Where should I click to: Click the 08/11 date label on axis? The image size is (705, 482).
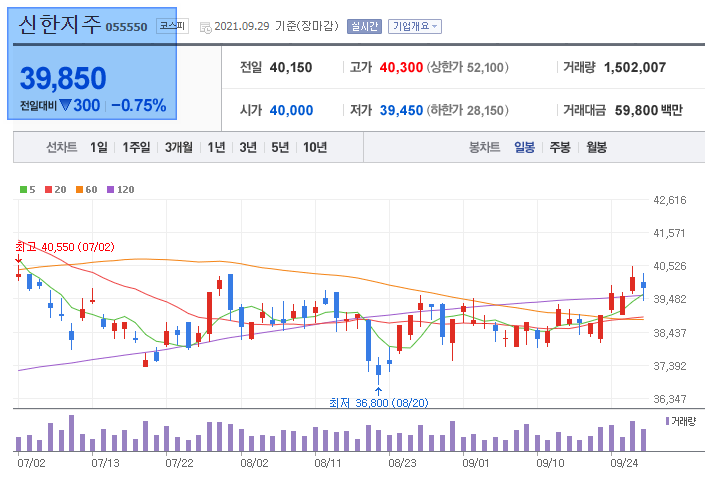tap(328, 463)
